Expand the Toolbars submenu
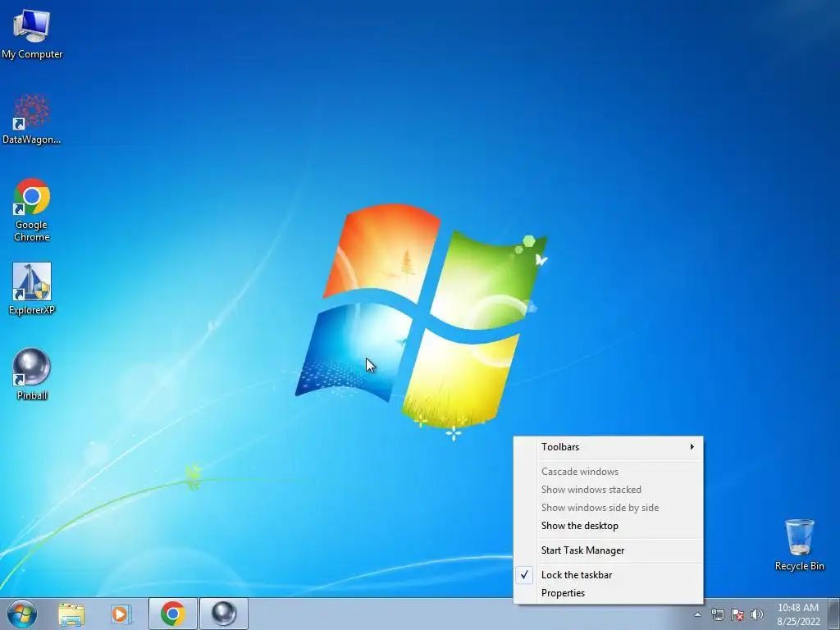The height and width of the screenshot is (630, 840). pos(608,447)
